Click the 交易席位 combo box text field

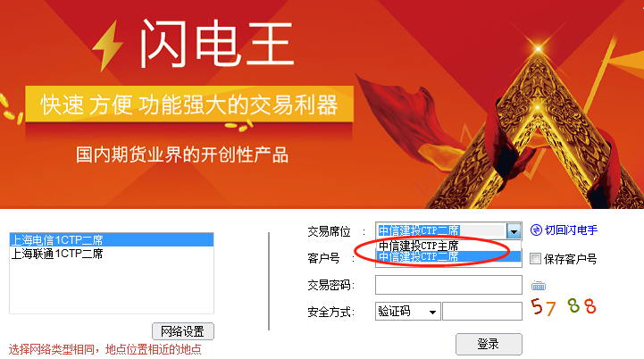tap(441, 230)
